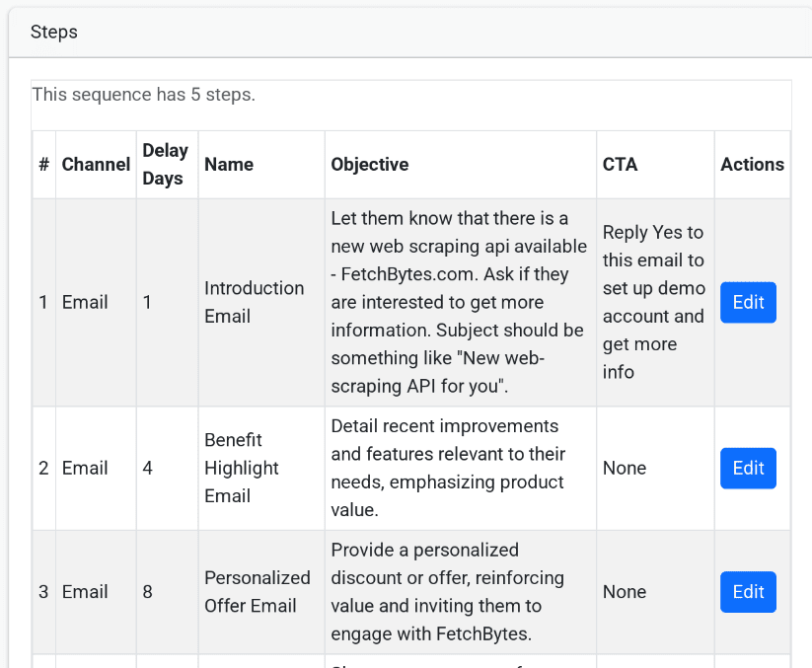Viewport: 812px width, 668px height.
Task: Select the Delay Days column header
Action: 165,165
